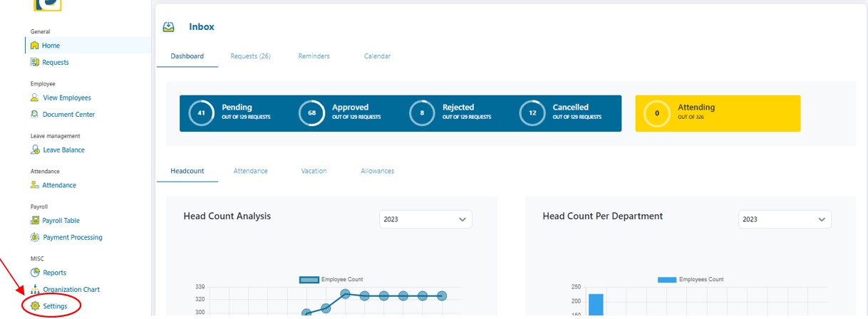Open the Attendance link in sidebar
This screenshot has height=319, width=868.
coord(59,185)
